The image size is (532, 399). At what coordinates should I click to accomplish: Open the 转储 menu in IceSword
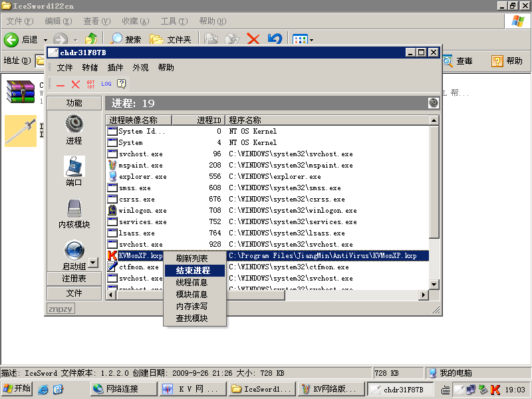pos(90,68)
